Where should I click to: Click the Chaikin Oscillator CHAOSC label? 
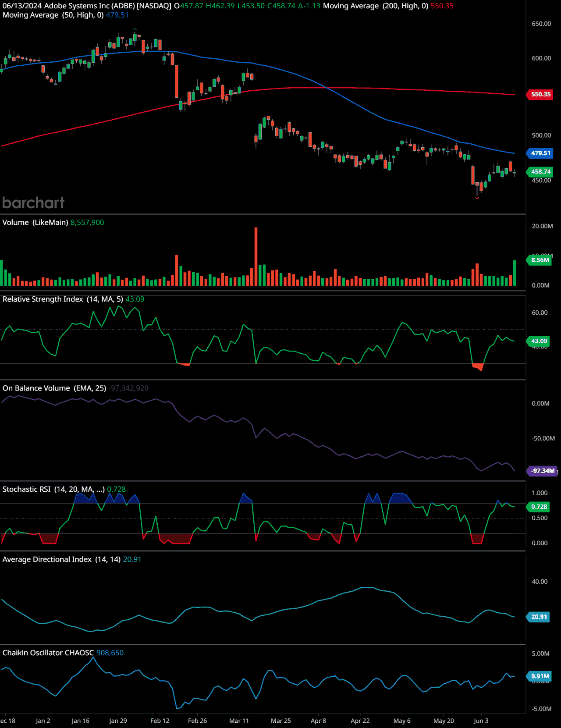click(48, 653)
